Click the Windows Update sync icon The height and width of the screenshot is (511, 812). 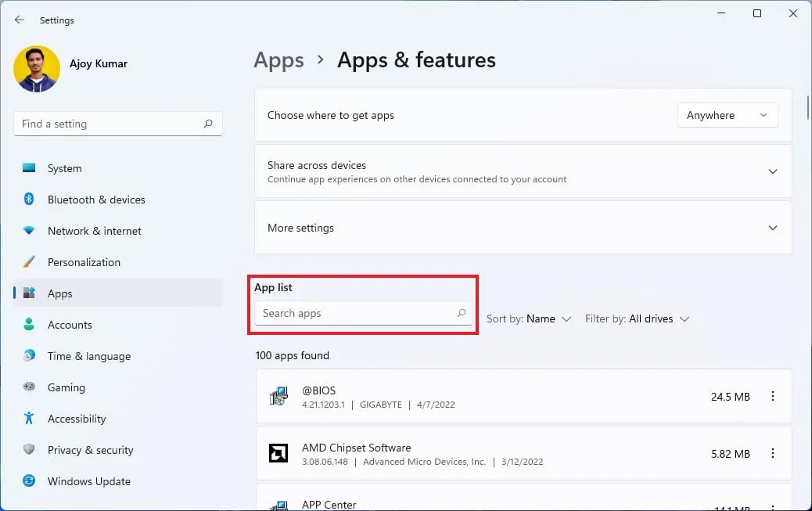tap(29, 481)
